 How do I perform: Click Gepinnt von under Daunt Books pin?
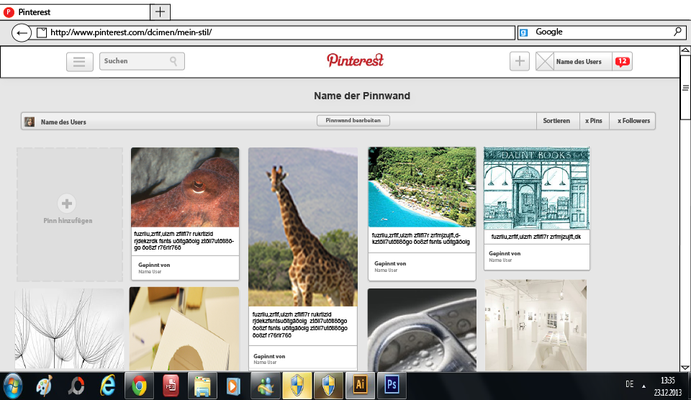[x=505, y=253]
